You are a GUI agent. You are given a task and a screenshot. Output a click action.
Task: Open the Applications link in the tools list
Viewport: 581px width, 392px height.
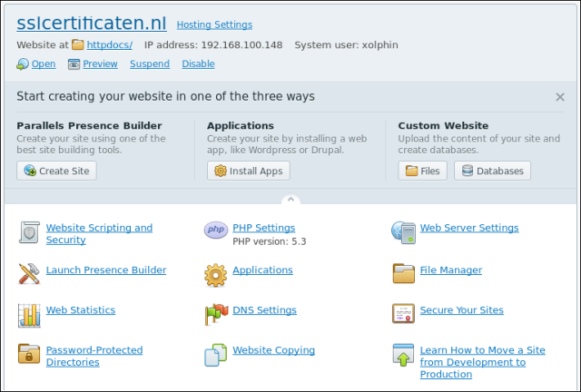pyautogui.click(x=262, y=270)
